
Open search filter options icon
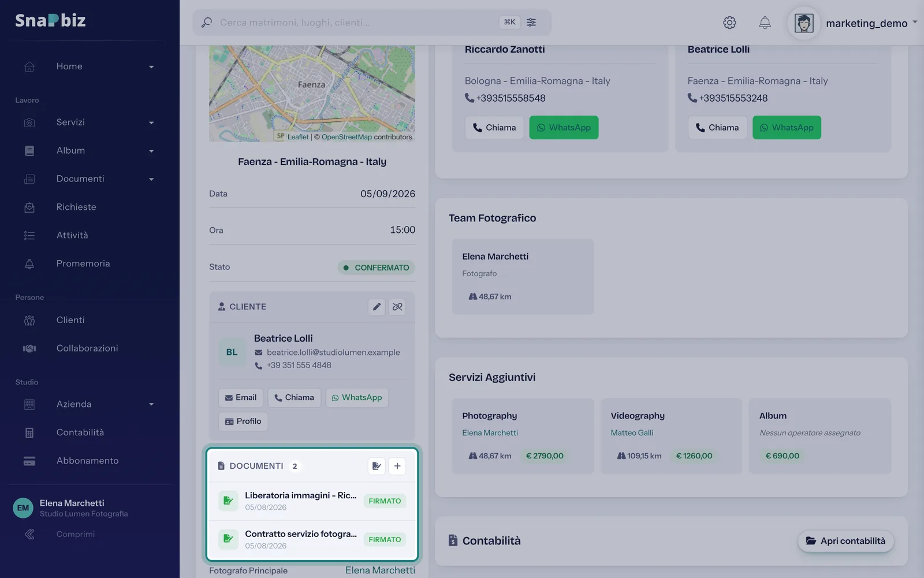pos(531,23)
